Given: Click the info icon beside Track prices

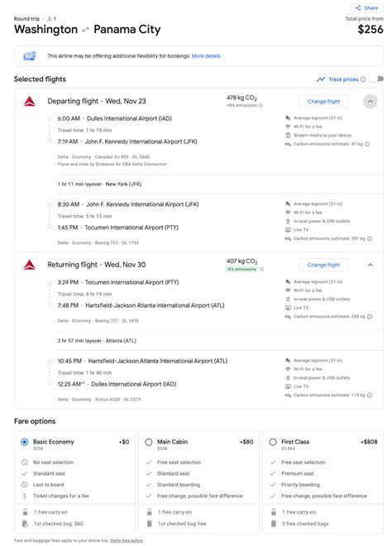Looking at the screenshot, I should [x=363, y=79].
